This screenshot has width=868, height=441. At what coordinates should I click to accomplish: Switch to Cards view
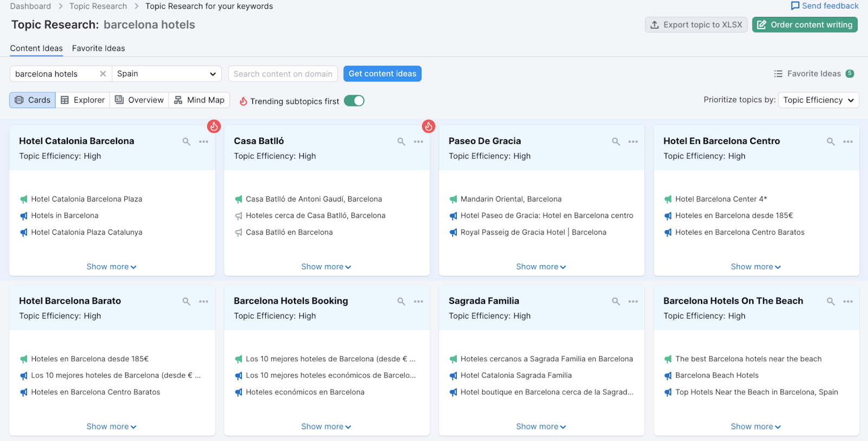33,100
